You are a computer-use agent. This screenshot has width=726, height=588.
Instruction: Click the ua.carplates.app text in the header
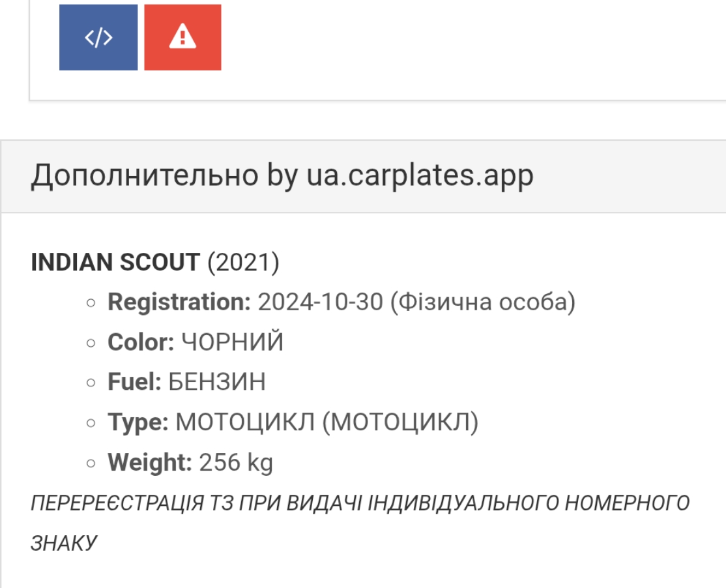[x=420, y=176]
